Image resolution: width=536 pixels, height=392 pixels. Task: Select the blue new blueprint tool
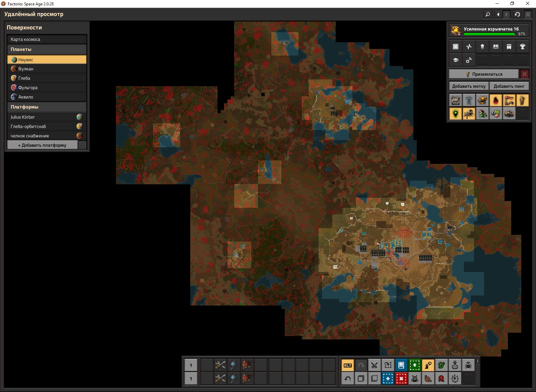point(388,379)
